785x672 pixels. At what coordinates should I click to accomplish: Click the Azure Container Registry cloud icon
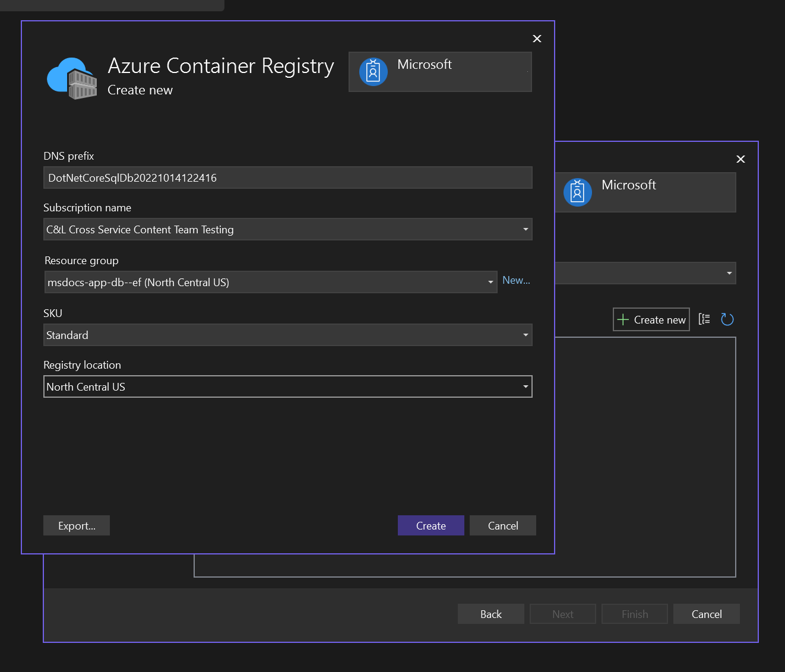tap(72, 78)
